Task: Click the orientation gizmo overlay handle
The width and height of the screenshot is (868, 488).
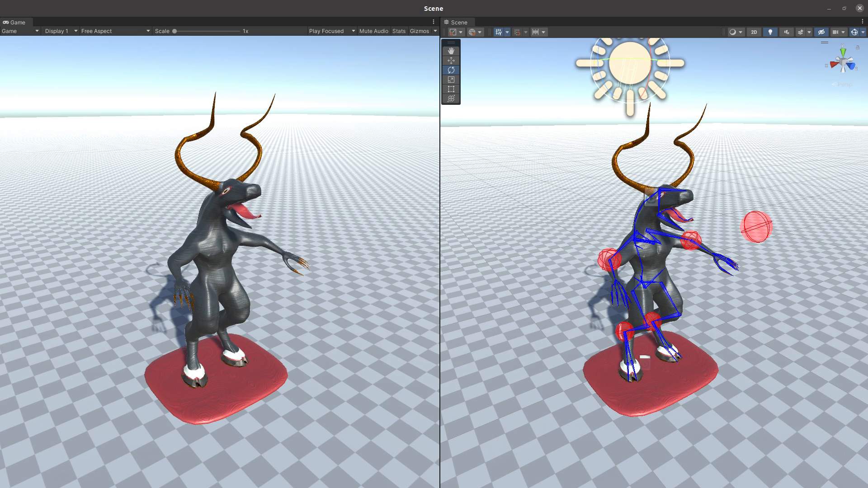Action: pos(825,42)
